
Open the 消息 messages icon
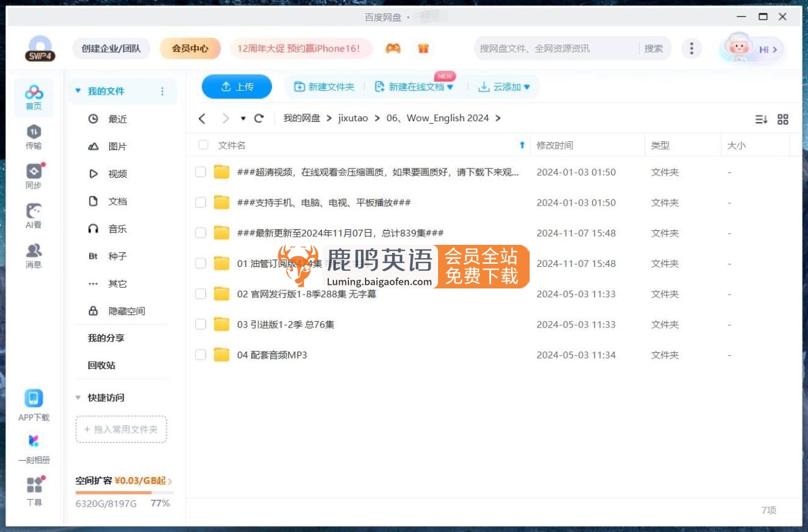[34, 256]
